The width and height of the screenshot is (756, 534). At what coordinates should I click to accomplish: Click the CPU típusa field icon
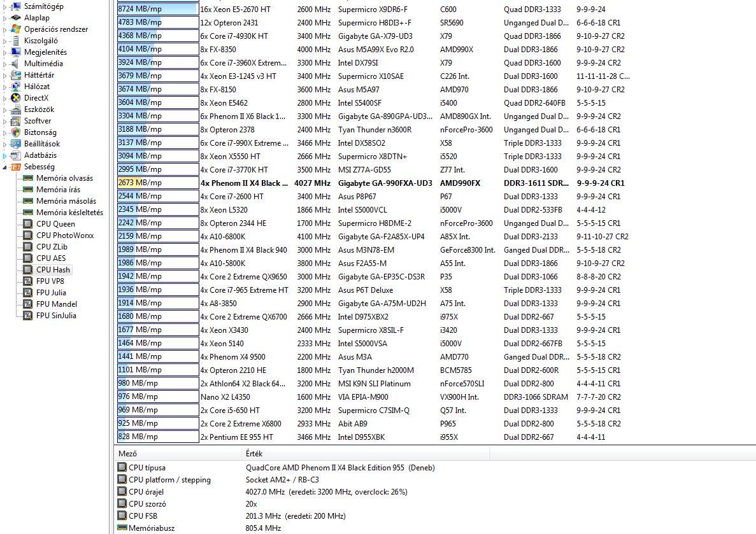point(122,468)
